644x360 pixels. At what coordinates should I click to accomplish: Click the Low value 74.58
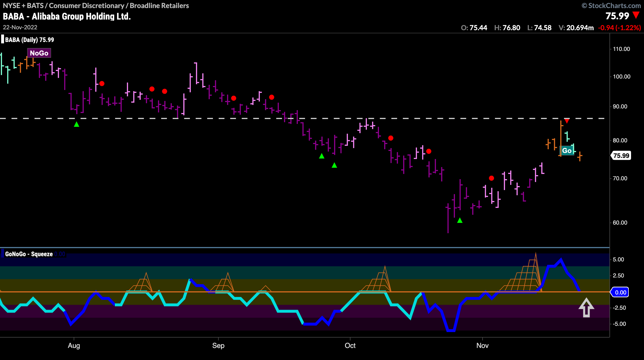coord(543,28)
